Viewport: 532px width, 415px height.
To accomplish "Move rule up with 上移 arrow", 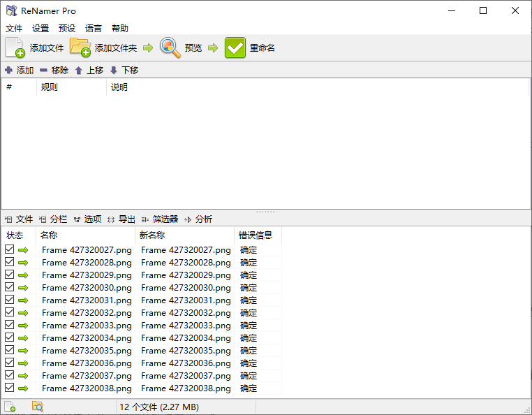I will (79, 71).
